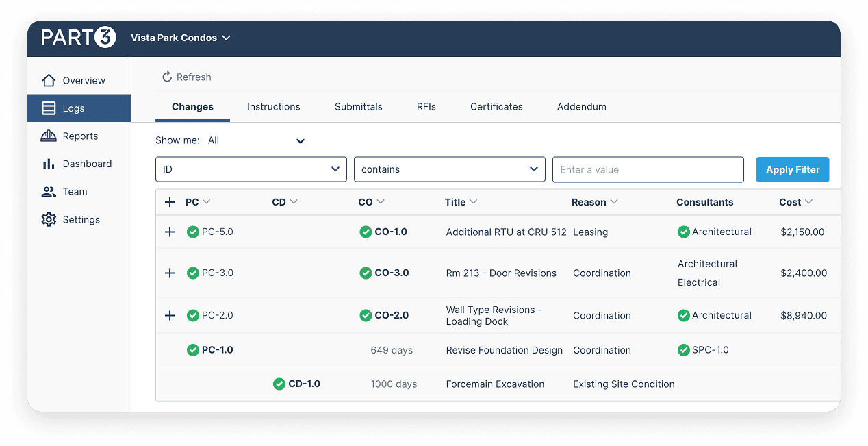Expand the PC-5.0 row
Image resolution: width=868 pixels, height=446 pixels.
(x=170, y=232)
